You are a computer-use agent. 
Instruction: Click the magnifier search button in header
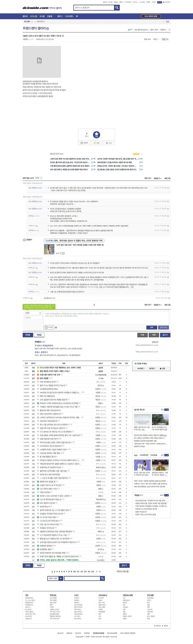pyautogui.click(x=117, y=8)
